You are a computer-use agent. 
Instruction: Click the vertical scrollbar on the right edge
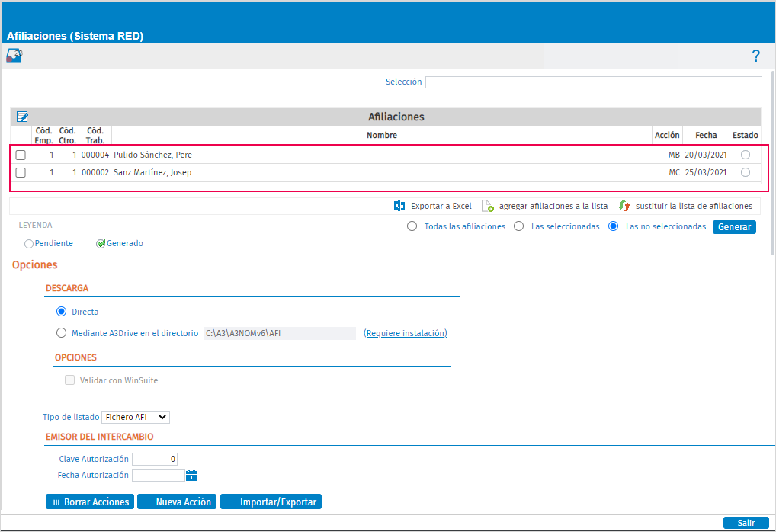(x=773, y=163)
